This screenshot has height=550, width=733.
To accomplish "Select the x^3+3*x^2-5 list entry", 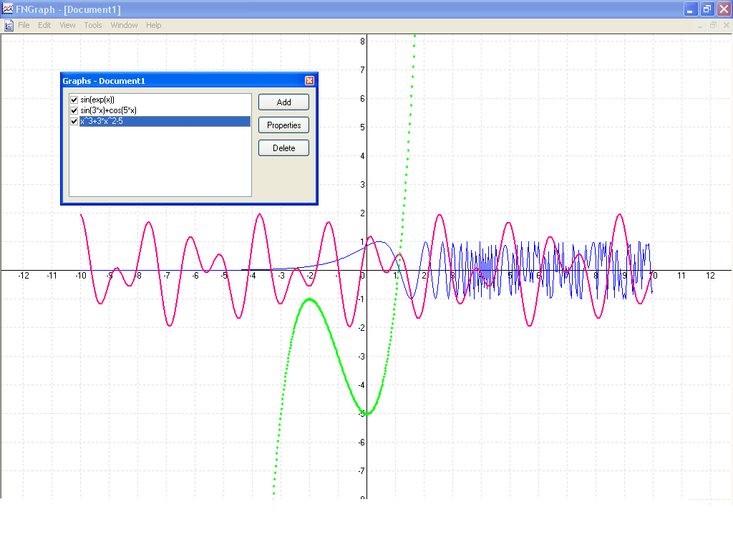I will click(165, 121).
